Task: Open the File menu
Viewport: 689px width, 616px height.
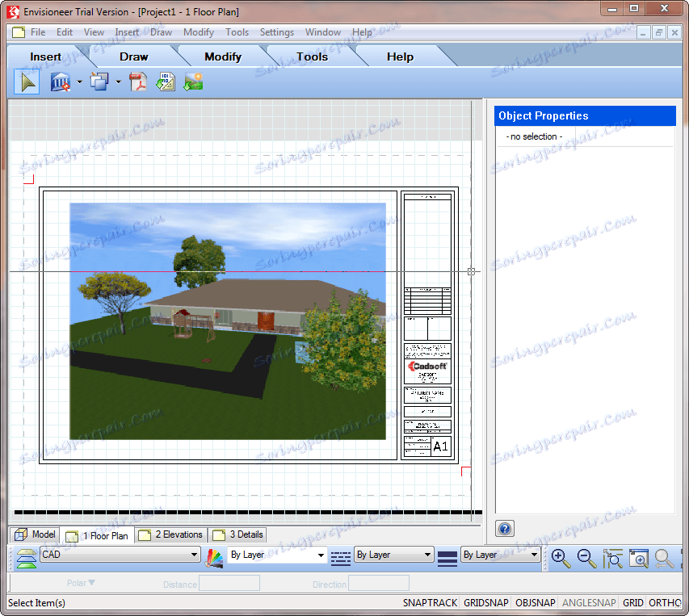Action: click(x=38, y=32)
